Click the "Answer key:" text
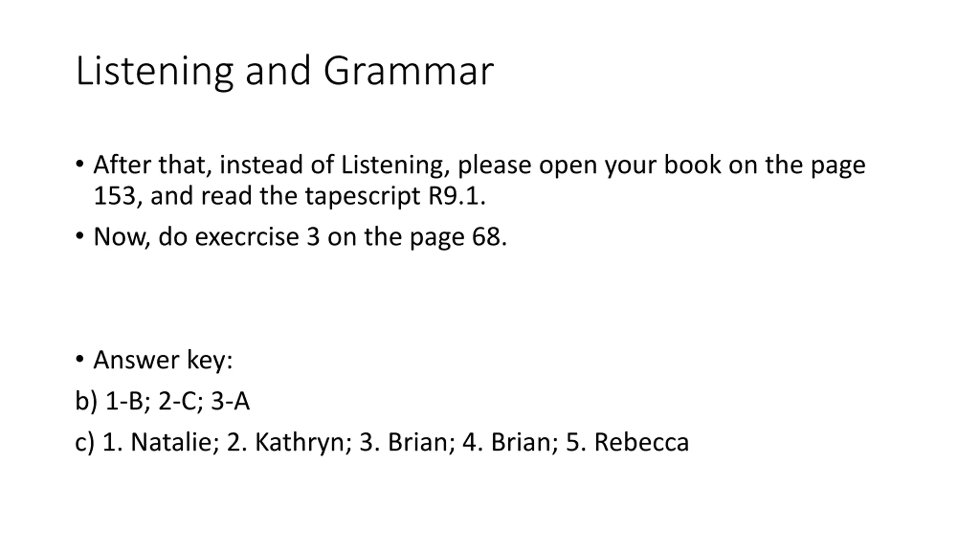980x551 pixels. click(x=163, y=360)
